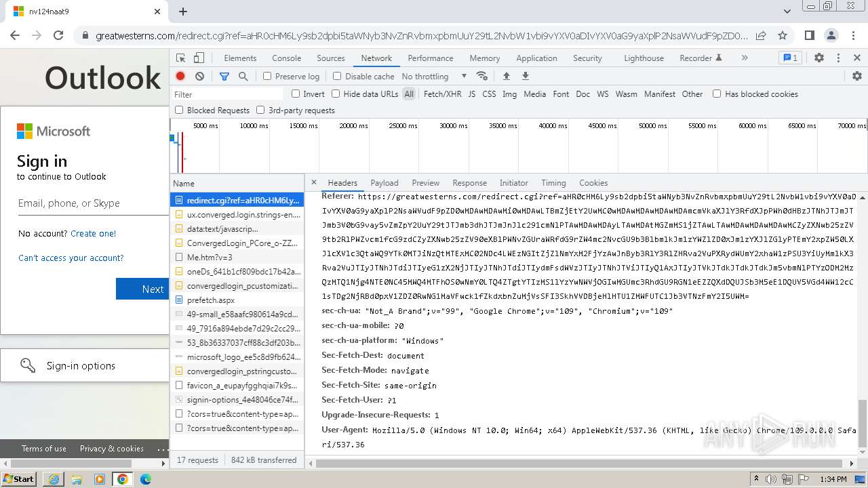The width and height of the screenshot is (868, 488).
Task: Clear the network log
Action: [199, 77]
